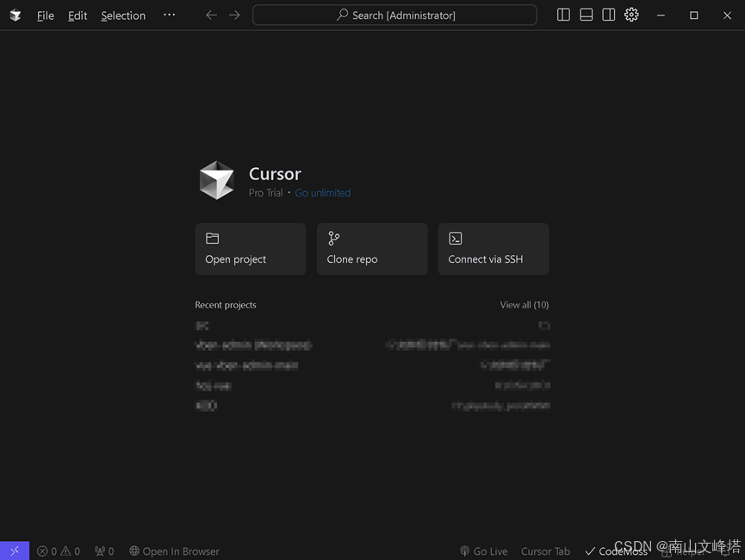Click the Recent projects heading

(225, 305)
